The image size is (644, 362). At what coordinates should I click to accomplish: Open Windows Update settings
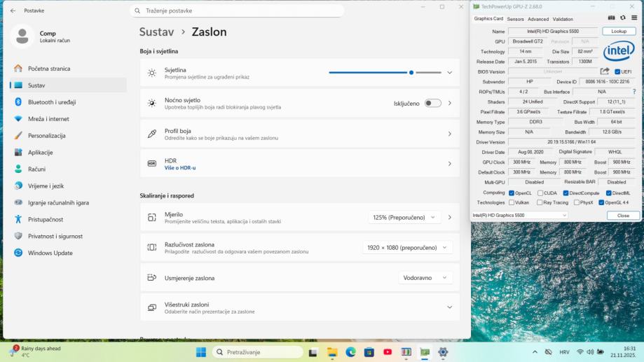tap(68, 253)
